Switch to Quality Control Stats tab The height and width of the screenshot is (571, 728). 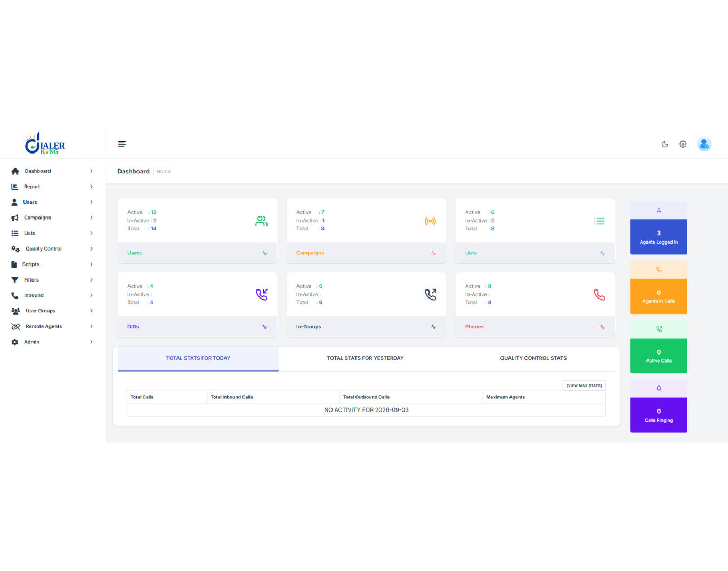(x=533, y=358)
